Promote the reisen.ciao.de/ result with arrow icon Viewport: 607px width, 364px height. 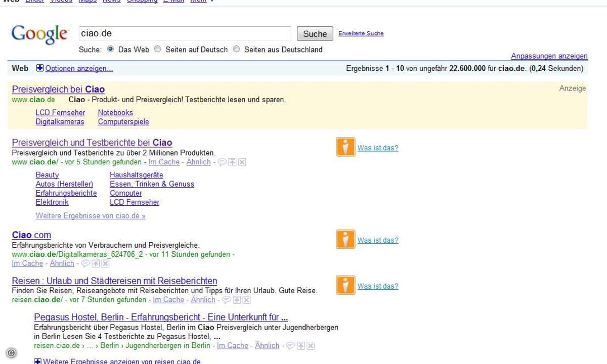pyautogui.click(x=237, y=300)
